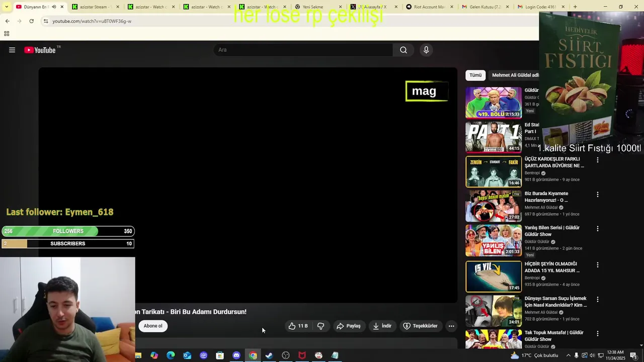
Task: Open options for Dünyayı Sarsan Suçu video
Action: (x=598, y=299)
